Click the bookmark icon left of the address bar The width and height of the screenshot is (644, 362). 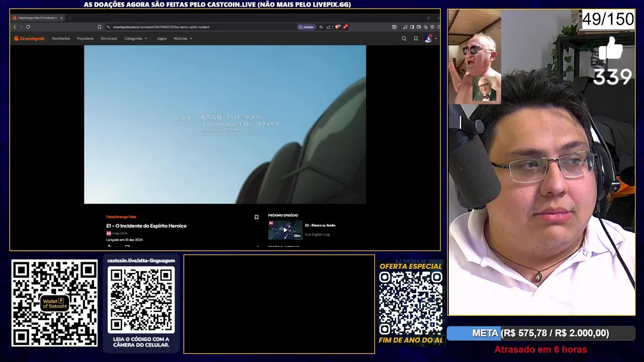(x=99, y=27)
